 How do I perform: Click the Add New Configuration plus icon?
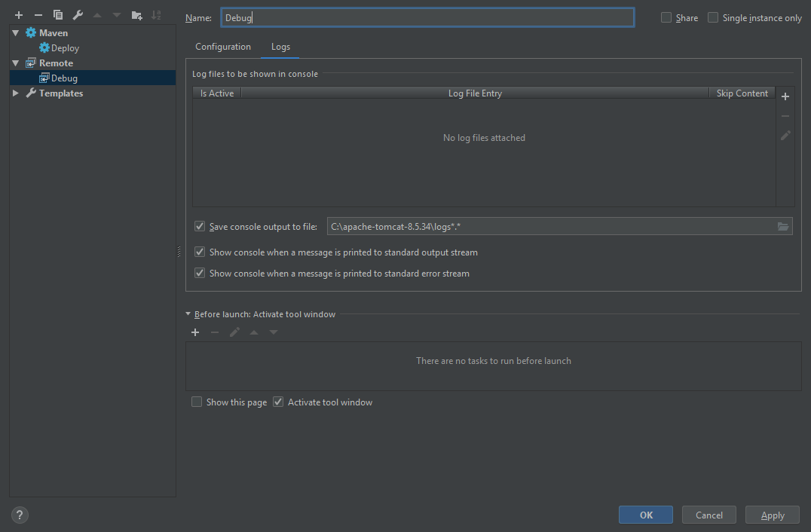coord(18,14)
